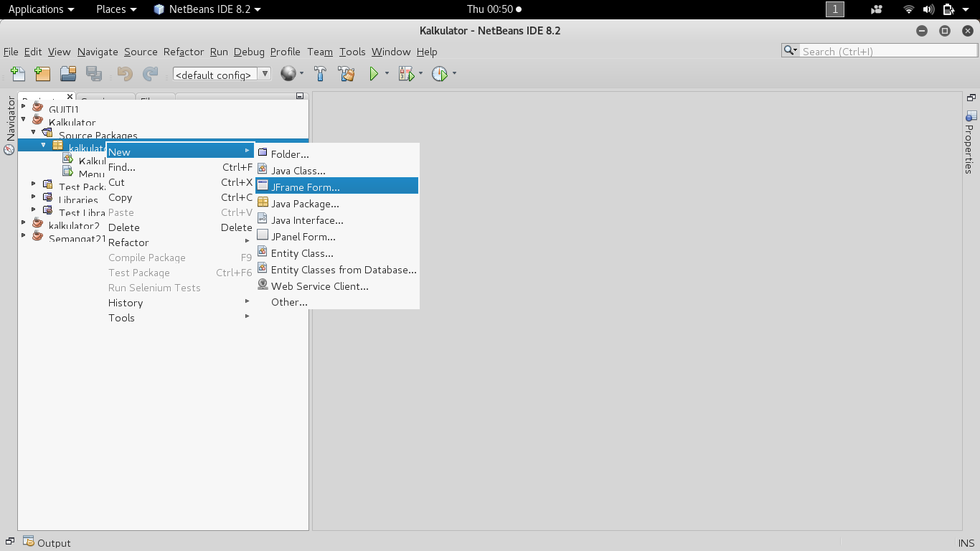
Task: Click the globe icon in the toolbar
Action: (288, 73)
